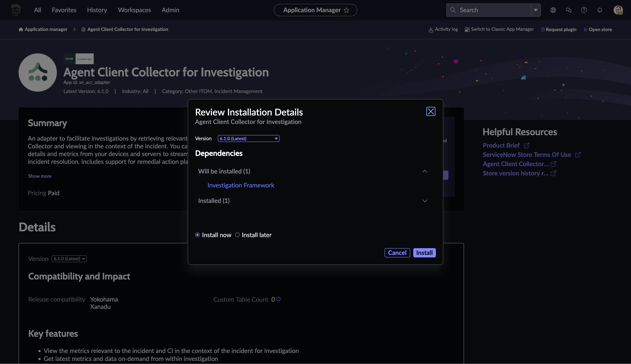Go to Application manager breadcrumb
Viewport: 631px width, 364px height.
pos(46,30)
